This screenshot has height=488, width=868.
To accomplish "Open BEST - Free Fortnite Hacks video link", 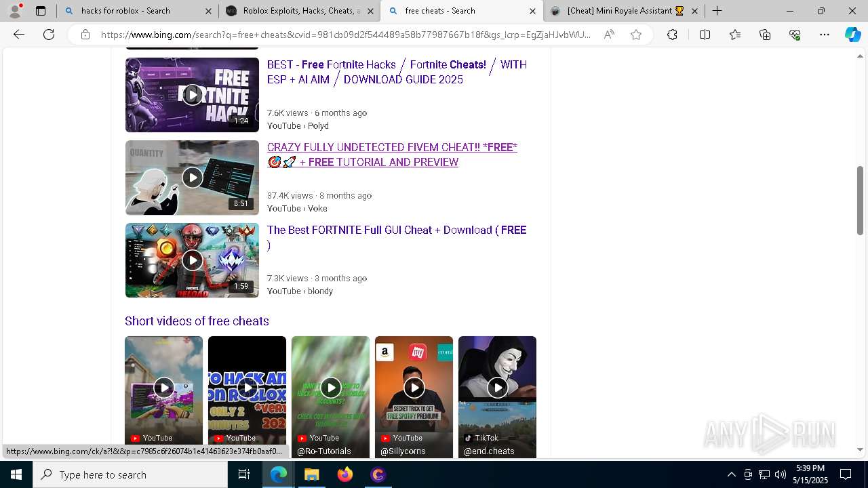I will click(397, 72).
